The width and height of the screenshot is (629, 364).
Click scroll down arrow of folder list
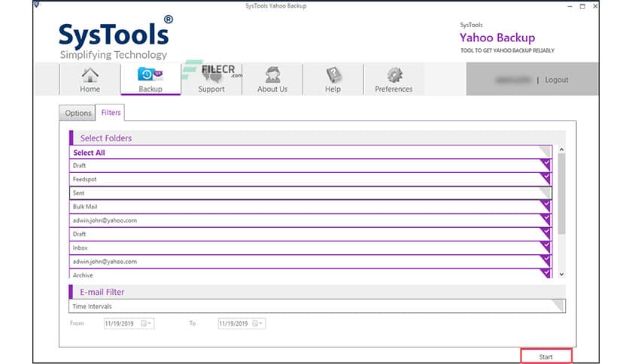(561, 275)
